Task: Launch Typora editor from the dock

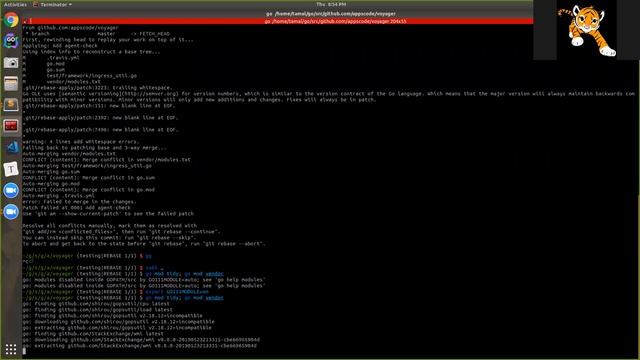Action: tap(11, 169)
